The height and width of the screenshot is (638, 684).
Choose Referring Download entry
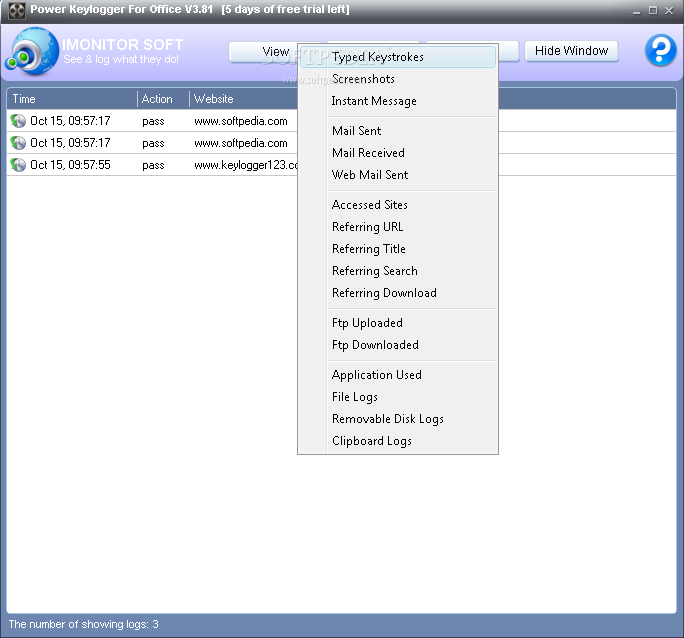pyautogui.click(x=398, y=293)
